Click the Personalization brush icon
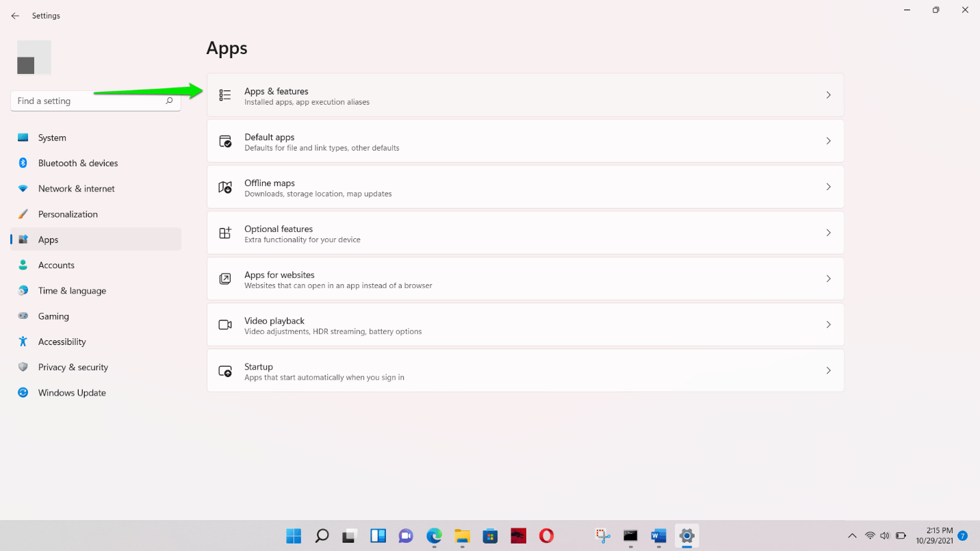The width and height of the screenshot is (980, 551). click(22, 214)
